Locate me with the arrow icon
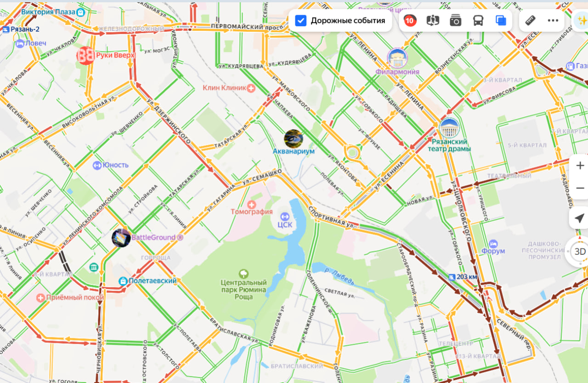Image resolution: width=588 pixels, height=383 pixels. click(579, 218)
